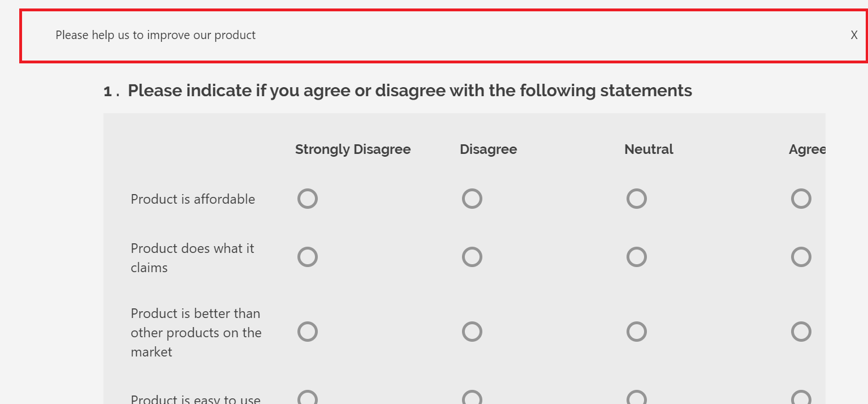Viewport: 868px width, 404px height.
Task: Select Disagree for Product does what it claims
Action: 472,256
